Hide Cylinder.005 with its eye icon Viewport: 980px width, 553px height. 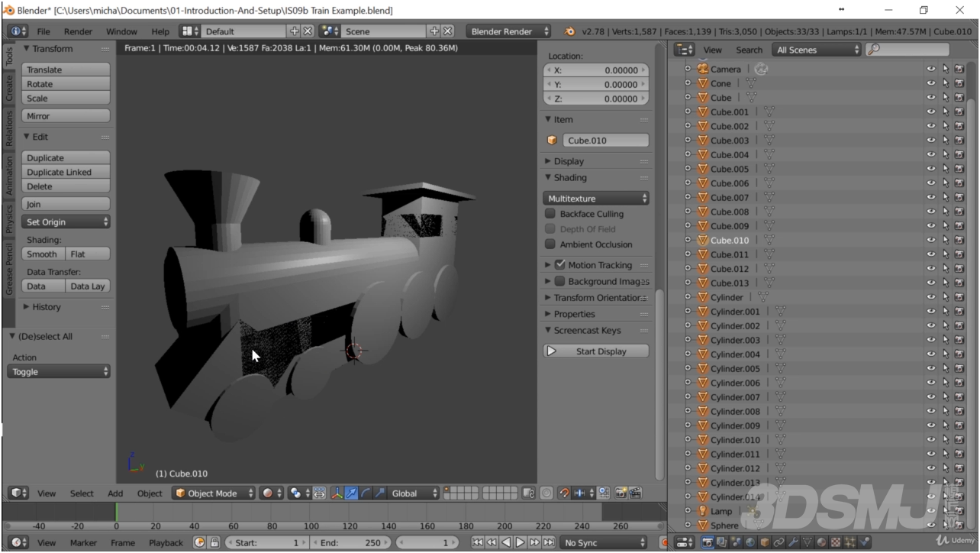click(931, 369)
